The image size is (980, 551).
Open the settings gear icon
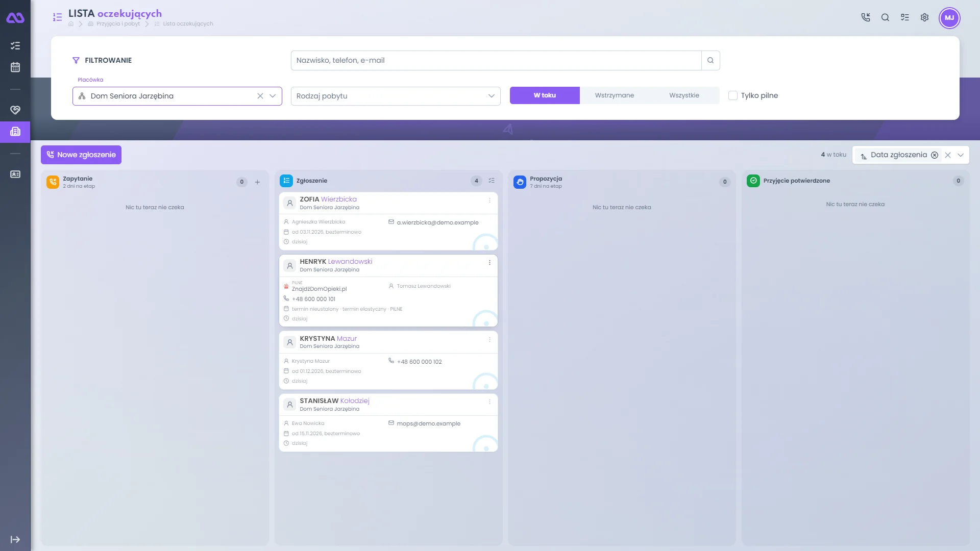coord(924,17)
